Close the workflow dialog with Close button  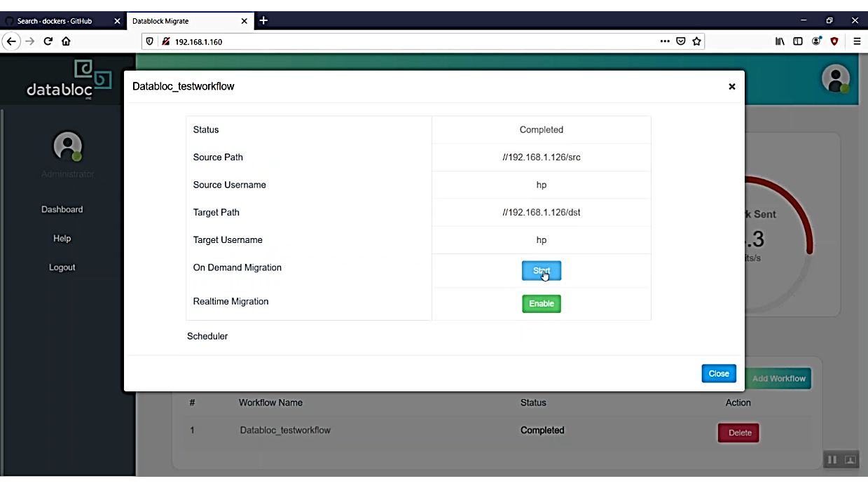(x=719, y=374)
